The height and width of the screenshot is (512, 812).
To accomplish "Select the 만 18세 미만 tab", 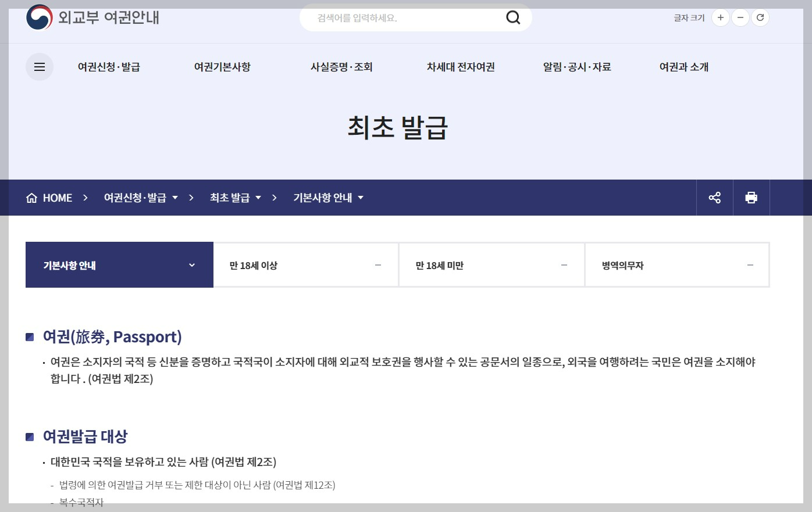I will click(492, 265).
